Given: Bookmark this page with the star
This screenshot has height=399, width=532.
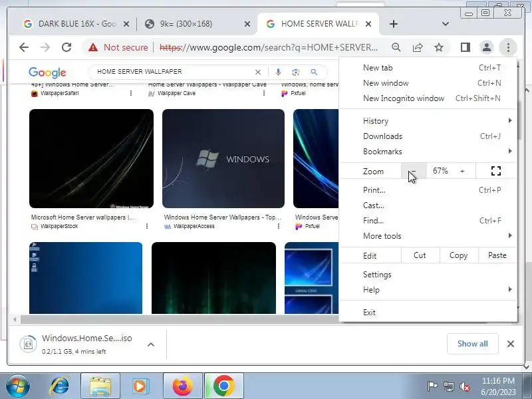Looking at the screenshot, I should click(439, 47).
